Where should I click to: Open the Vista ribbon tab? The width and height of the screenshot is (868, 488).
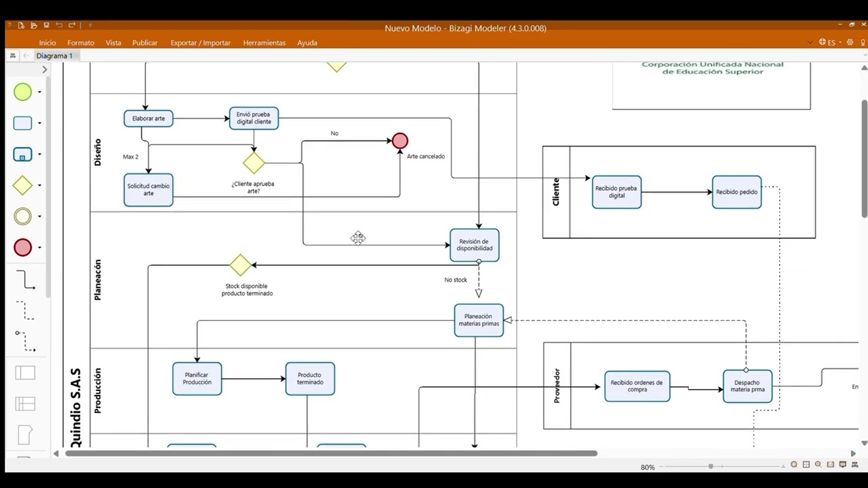113,43
